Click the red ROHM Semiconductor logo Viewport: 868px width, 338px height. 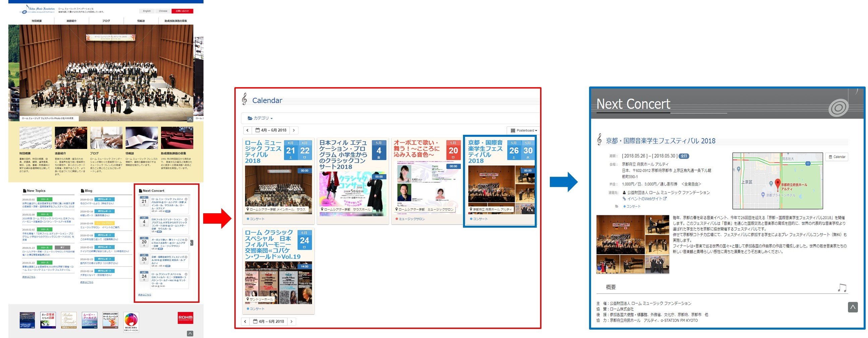point(185,318)
